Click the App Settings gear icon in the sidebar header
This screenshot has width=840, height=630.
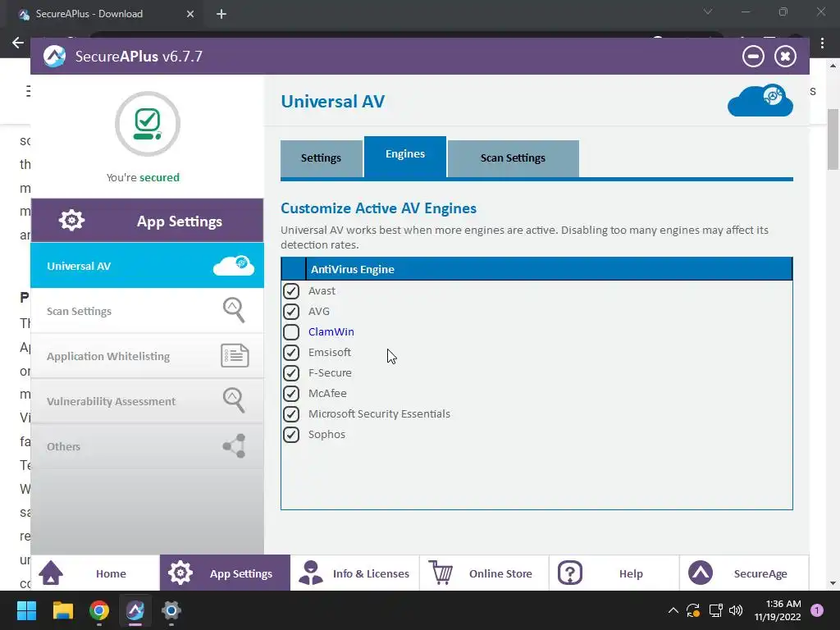(72, 220)
